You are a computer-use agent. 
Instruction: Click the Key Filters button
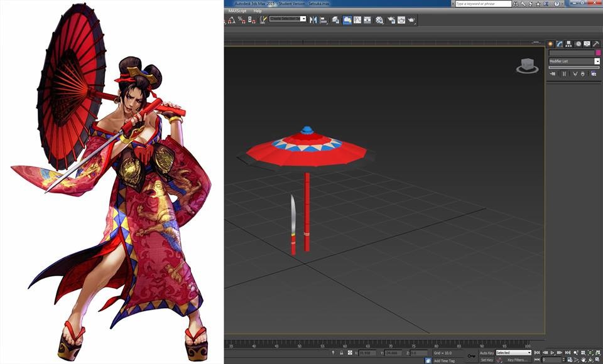[x=517, y=360]
